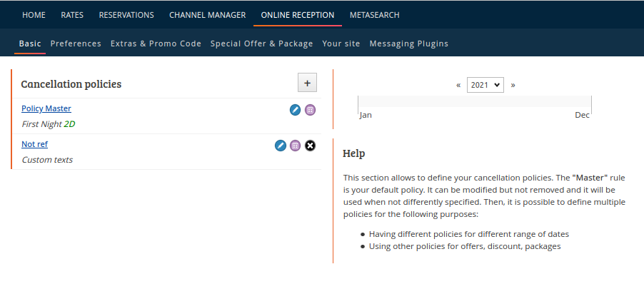Screen dimensions: 644x284
Task: Edit the Policy Master cancellation policy
Action: point(295,110)
